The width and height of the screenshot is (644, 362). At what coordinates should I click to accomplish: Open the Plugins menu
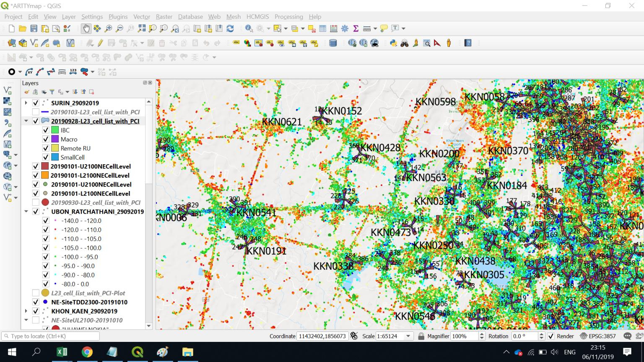[x=118, y=17]
